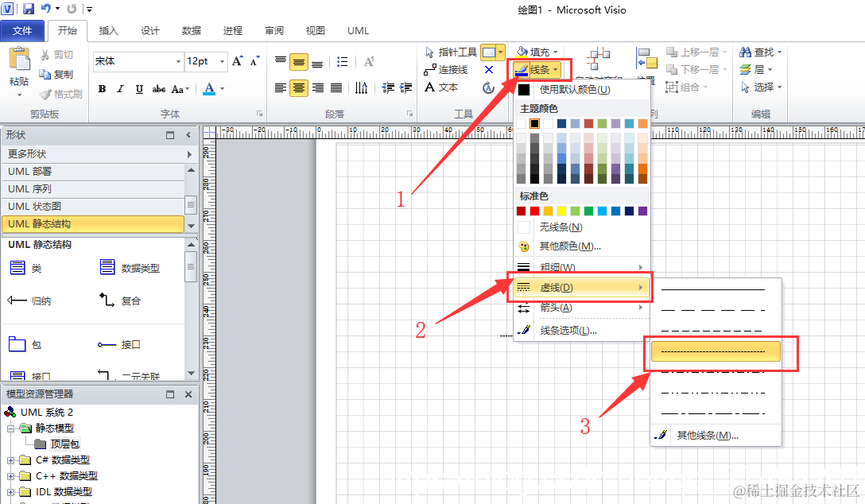Toggle align left in paragraph group
The height and width of the screenshot is (504, 865).
click(281, 87)
